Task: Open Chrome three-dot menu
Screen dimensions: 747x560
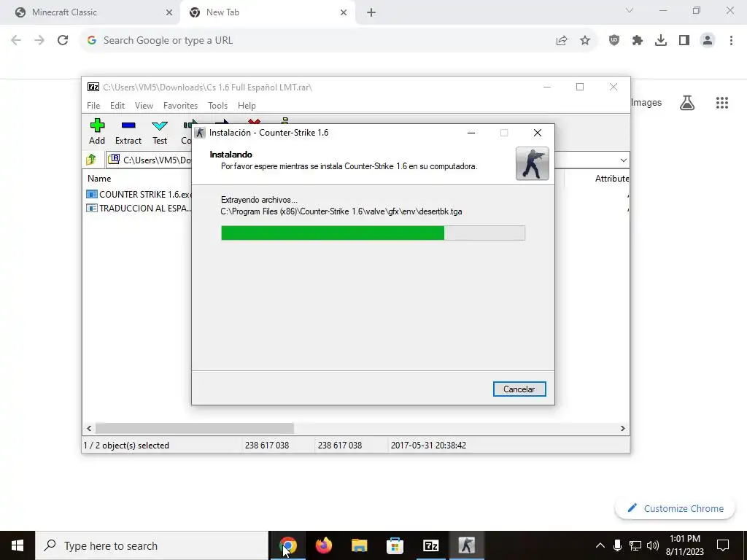Action: click(x=731, y=41)
